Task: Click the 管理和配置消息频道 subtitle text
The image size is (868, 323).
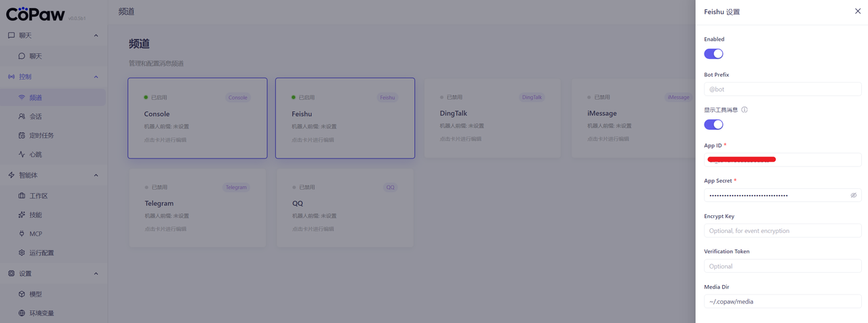Action: tap(156, 63)
